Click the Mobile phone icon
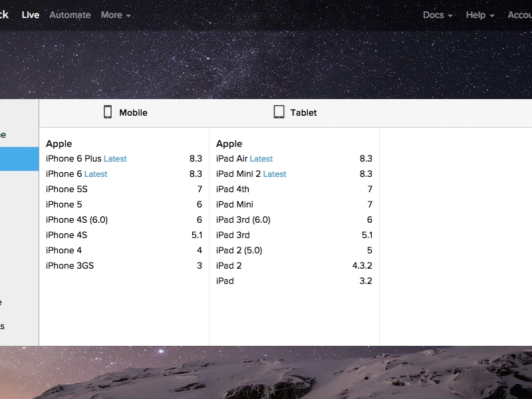The height and width of the screenshot is (399, 532). (108, 112)
